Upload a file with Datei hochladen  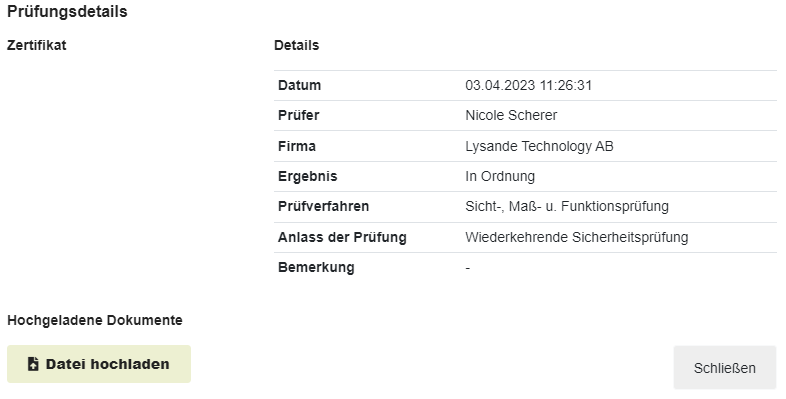99,364
